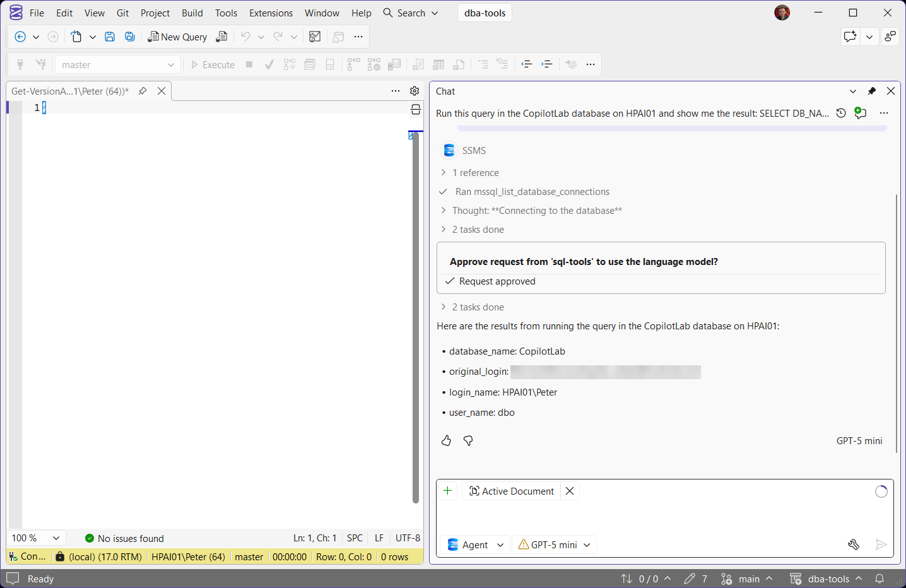The width and height of the screenshot is (906, 588).
Task: Start a new chat thread
Action: (x=861, y=113)
